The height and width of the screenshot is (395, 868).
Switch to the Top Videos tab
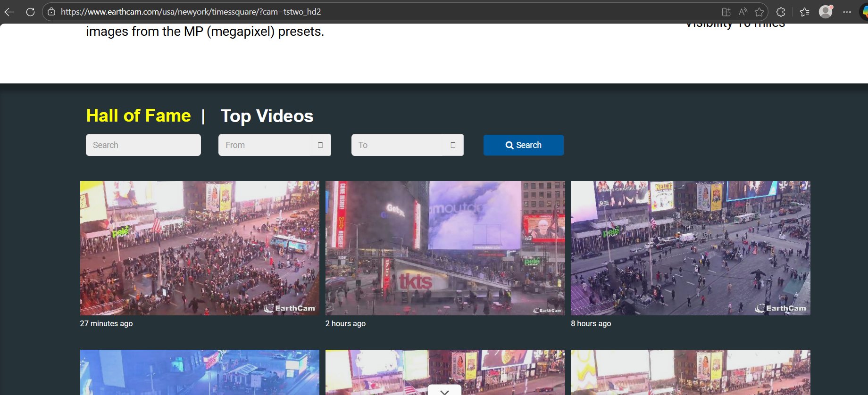[x=267, y=116]
